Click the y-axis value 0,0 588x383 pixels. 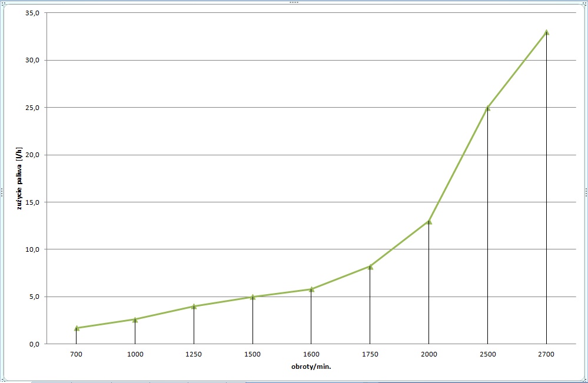(34, 344)
